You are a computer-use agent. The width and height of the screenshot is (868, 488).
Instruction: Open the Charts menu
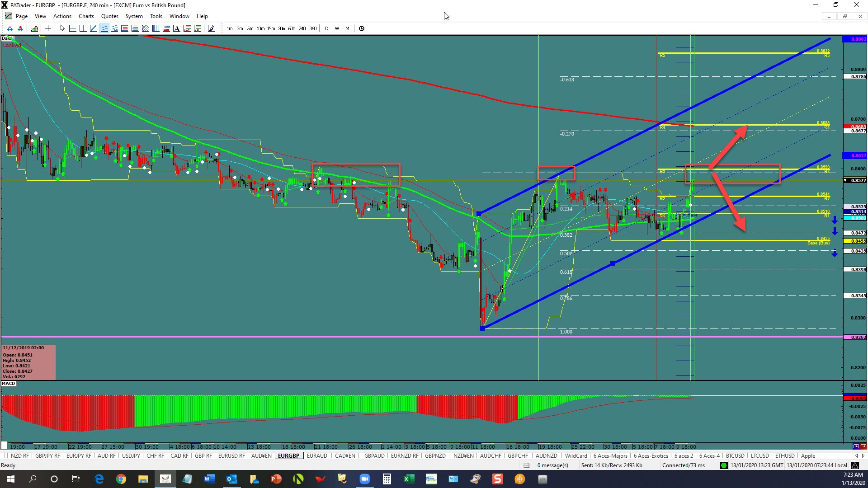[86, 16]
